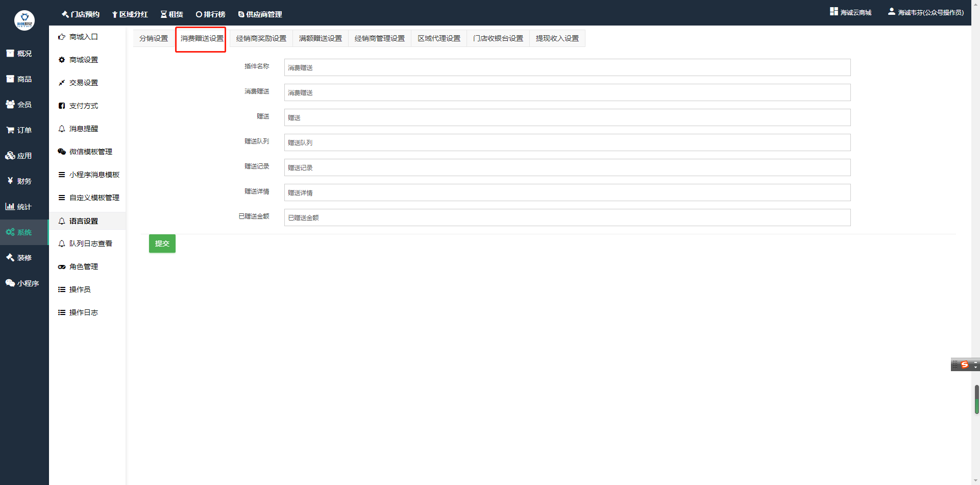Switch to the 区域代理设置 tab

(x=439, y=38)
